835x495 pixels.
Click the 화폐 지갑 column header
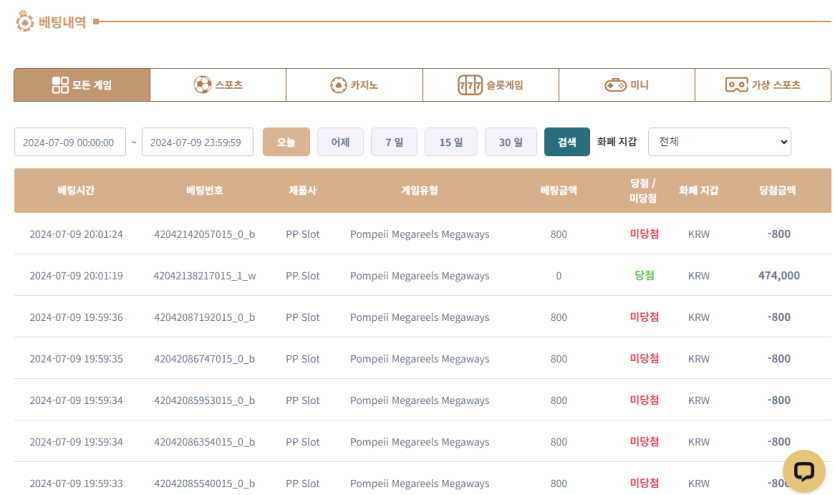[x=699, y=191]
